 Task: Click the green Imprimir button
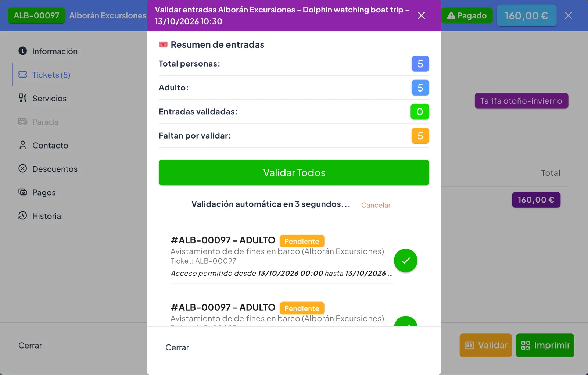tap(545, 345)
